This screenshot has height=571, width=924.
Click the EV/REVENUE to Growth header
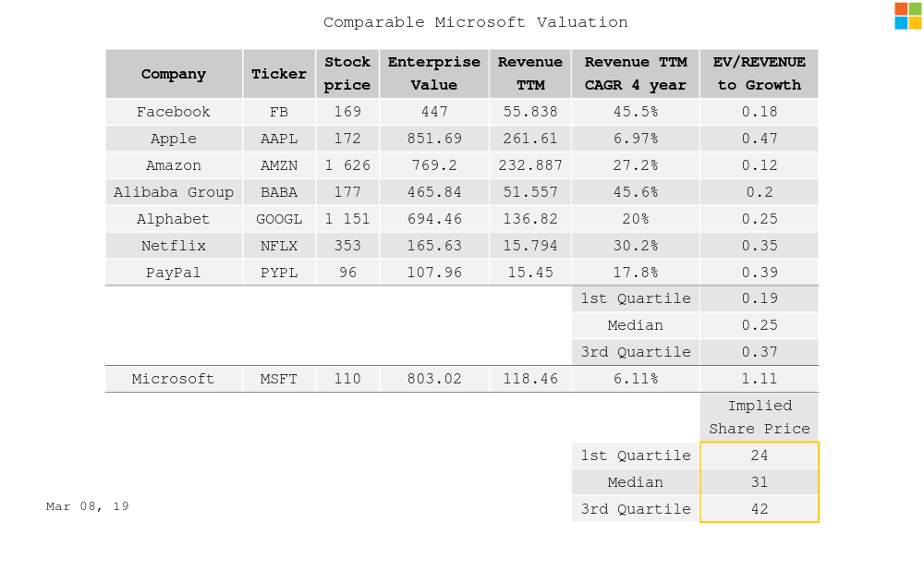pyautogui.click(x=759, y=74)
